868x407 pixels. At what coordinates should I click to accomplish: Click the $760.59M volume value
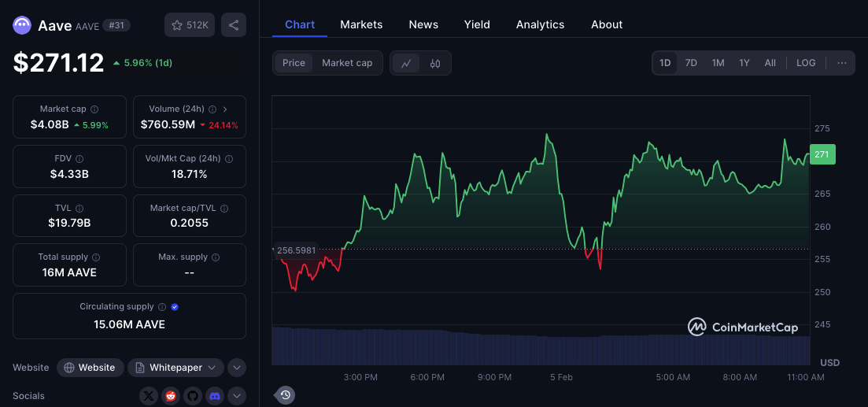click(x=168, y=124)
